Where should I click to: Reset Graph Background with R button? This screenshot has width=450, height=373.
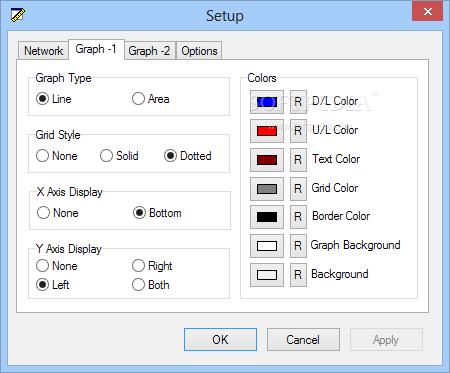tap(298, 246)
